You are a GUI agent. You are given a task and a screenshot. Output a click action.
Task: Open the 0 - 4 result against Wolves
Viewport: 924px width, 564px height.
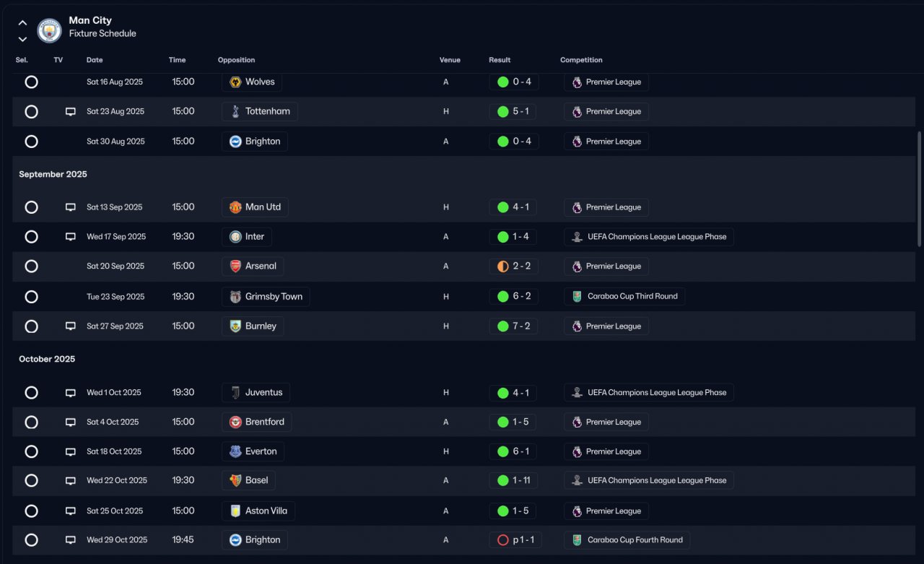pos(514,82)
